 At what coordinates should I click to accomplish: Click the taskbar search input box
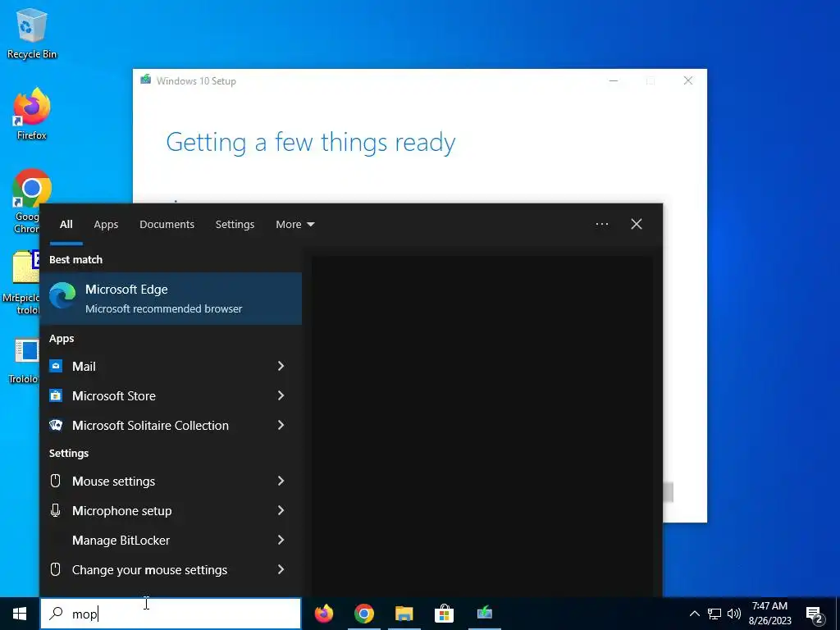[x=171, y=614]
